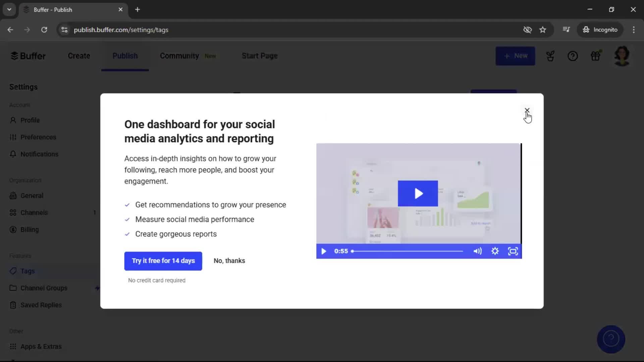Mute the video audio

pos(477,251)
